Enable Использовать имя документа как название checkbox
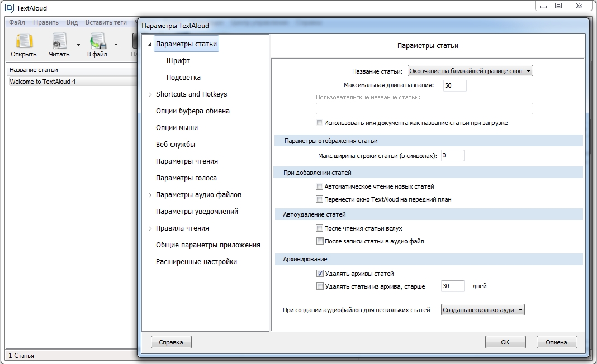This screenshot has height=364, width=597. (x=319, y=123)
